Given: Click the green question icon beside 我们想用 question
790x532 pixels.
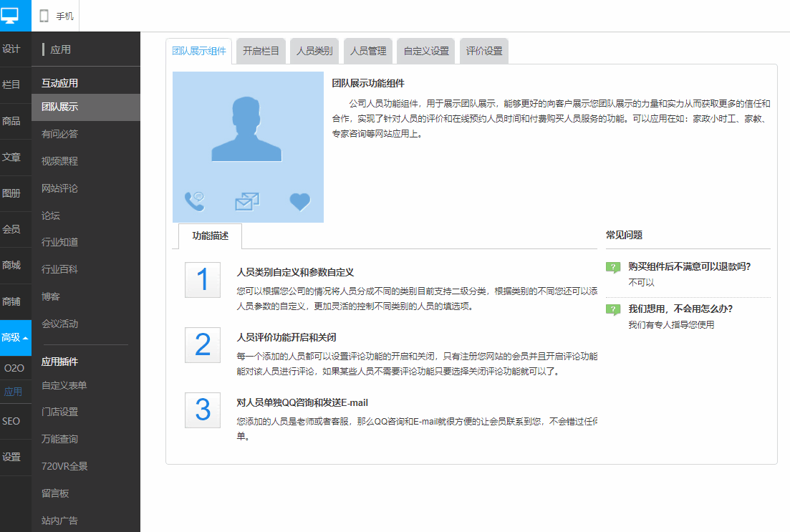Looking at the screenshot, I should (x=613, y=309).
